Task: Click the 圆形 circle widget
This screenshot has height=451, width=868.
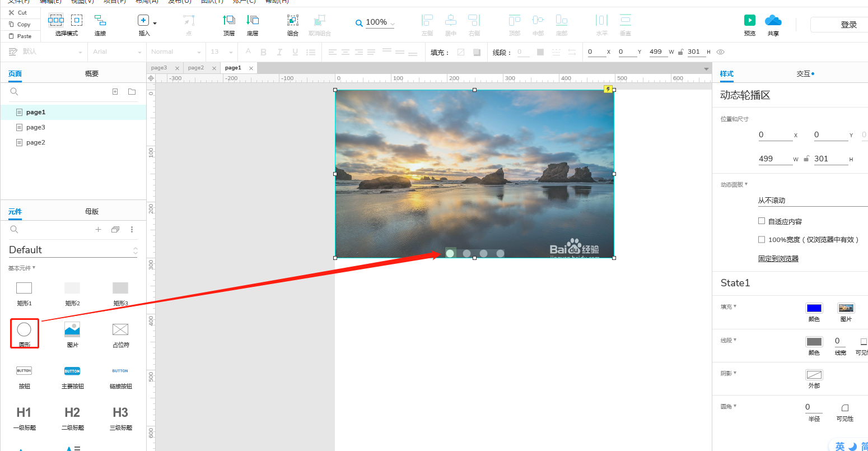Action: (x=24, y=333)
